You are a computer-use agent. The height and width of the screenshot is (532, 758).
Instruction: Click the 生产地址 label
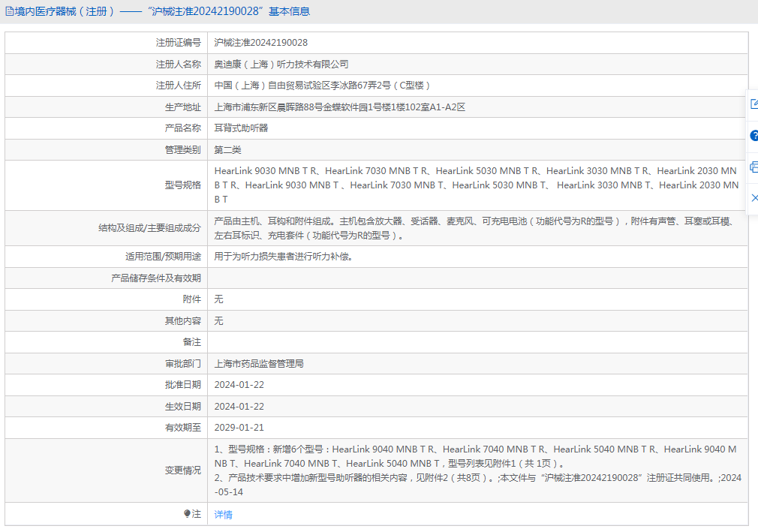tap(182, 107)
